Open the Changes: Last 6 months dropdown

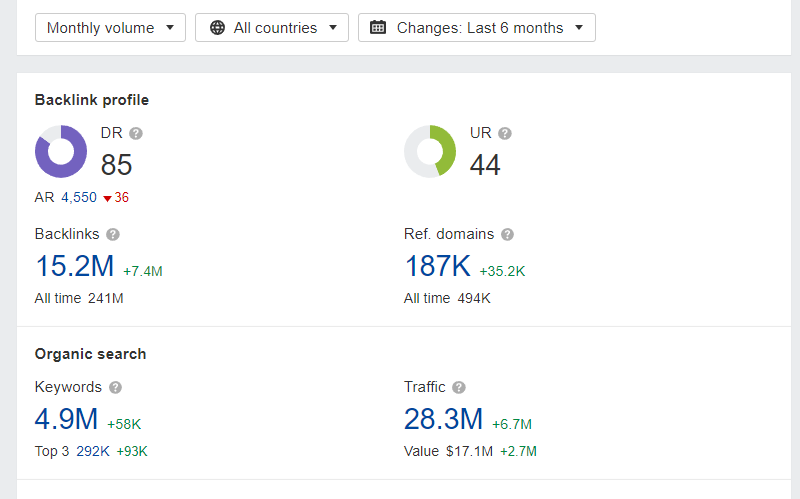(x=477, y=28)
